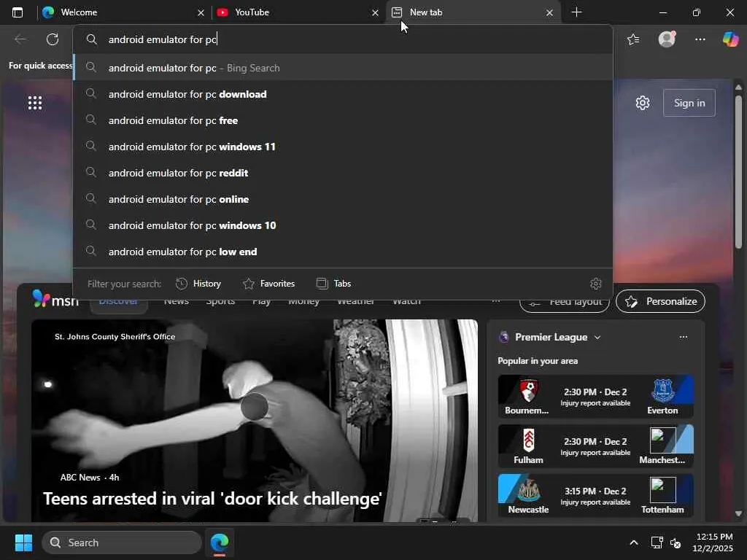Open the browser profile avatar

(667, 39)
